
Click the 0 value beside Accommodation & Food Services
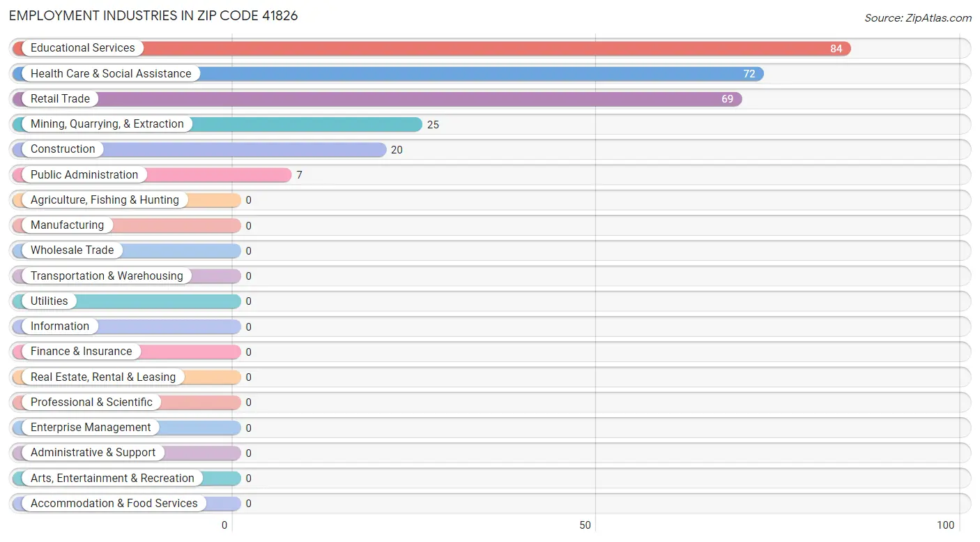248,504
